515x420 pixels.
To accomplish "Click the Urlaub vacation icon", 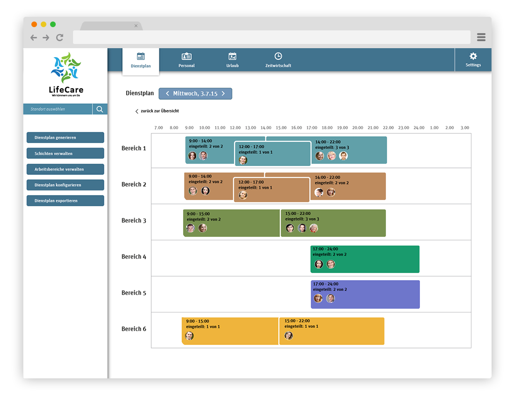I will (232, 57).
